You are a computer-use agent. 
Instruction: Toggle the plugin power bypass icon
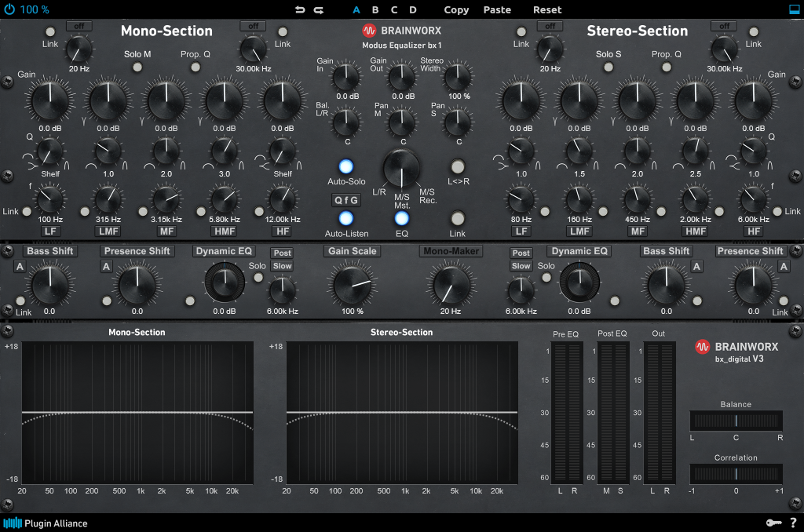[x=9, y=9]
